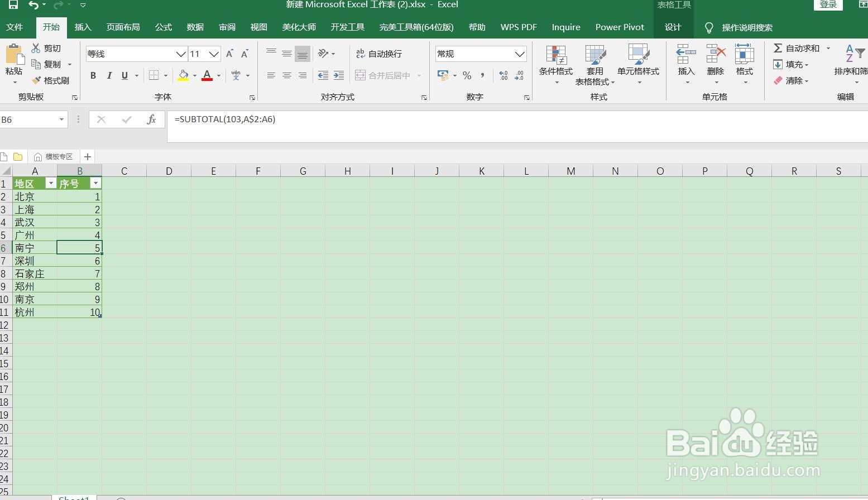Toggle middle vertical alignment

point(287,54)
